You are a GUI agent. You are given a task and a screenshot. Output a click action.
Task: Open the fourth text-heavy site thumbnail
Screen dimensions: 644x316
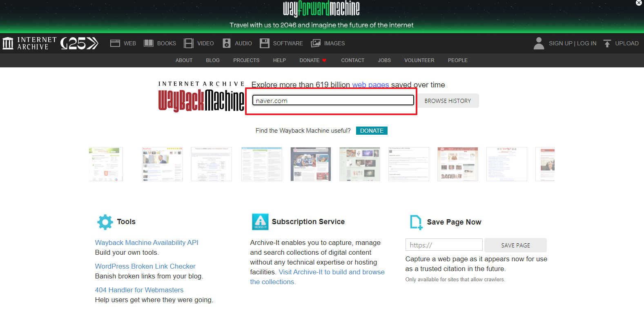pos(262,164)
